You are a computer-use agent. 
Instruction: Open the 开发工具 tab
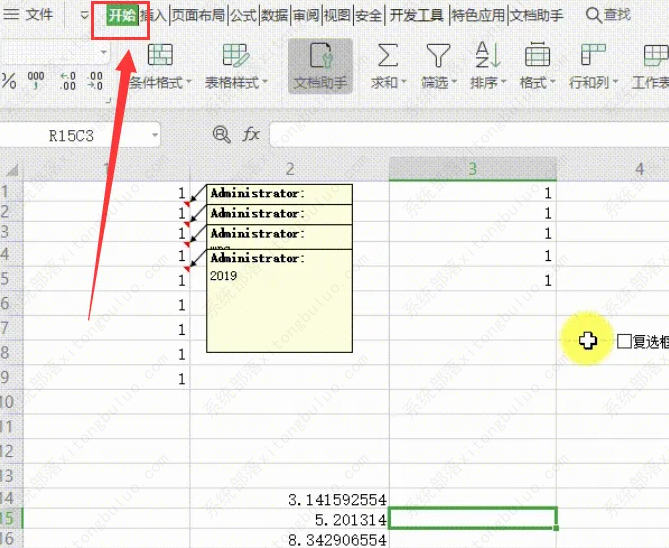coord(416,15)
